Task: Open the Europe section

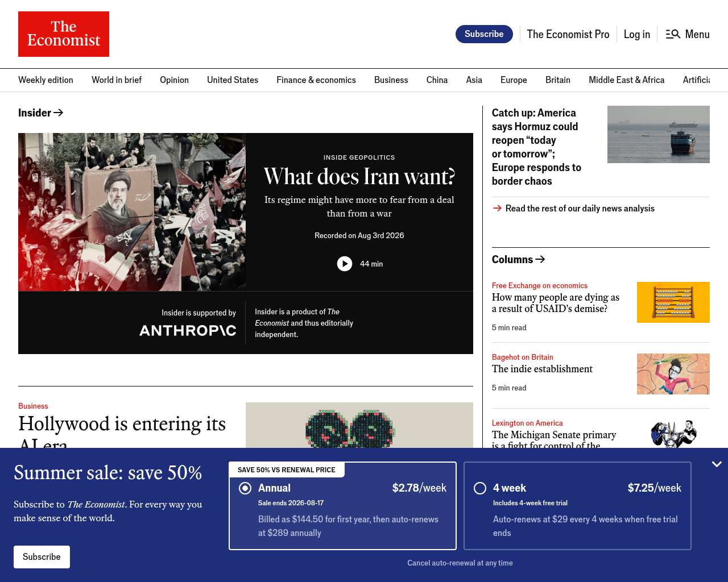Action: (514, 80)
